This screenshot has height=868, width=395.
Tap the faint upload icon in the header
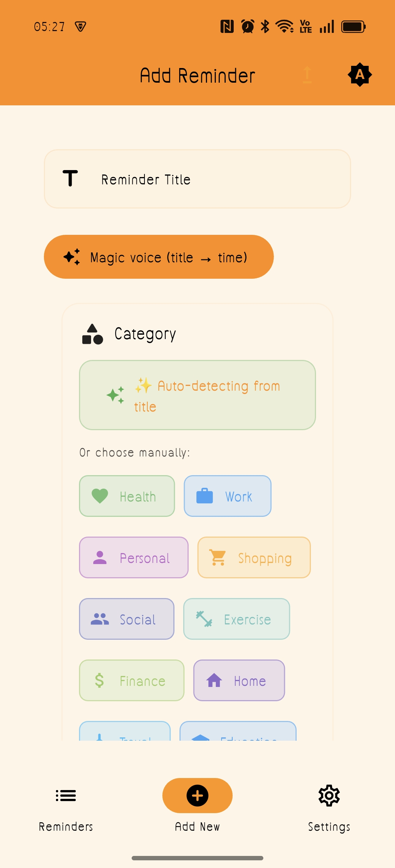click(x=307, y=75)
